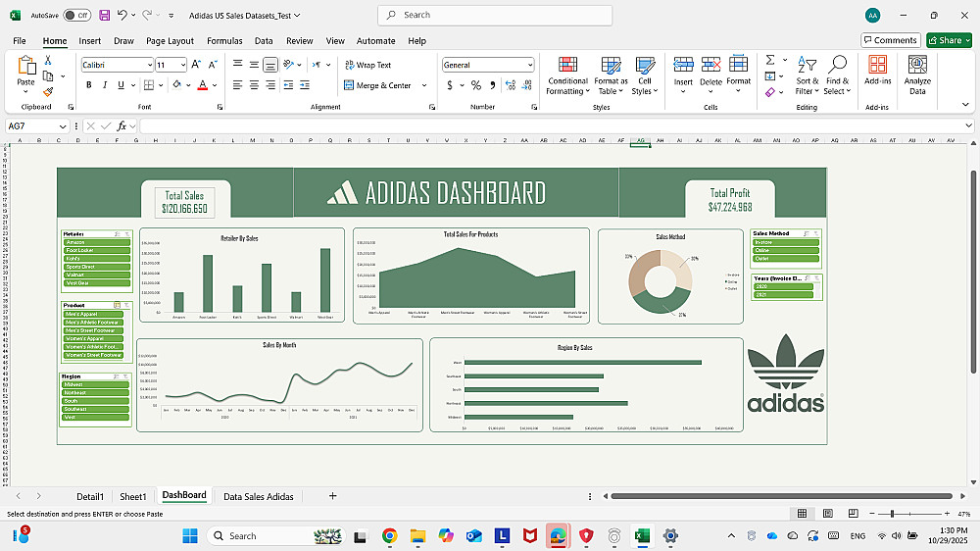Viewport: 980px width, 551px height.
Task: Collapse the ribbon with the chevron
Action: [965, 105]
